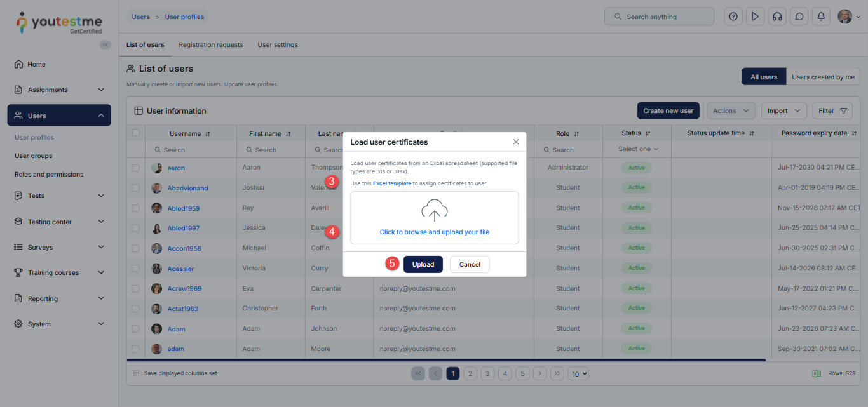Click the Excel export icon near rows count
Image resolution: width=868 pixels, height=407 pixels.
[817, 373]
